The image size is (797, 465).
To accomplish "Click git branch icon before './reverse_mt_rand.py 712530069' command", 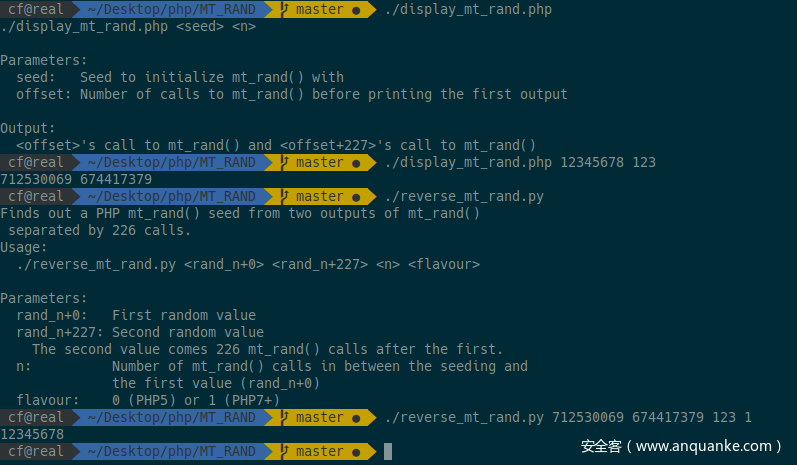I will pos(285,417).
